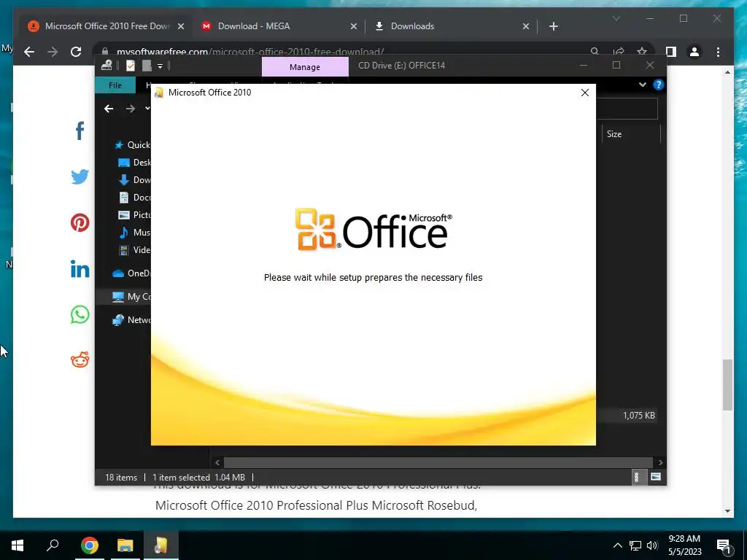Select Manage tab in Explorer ribbon

coord(305,67)
